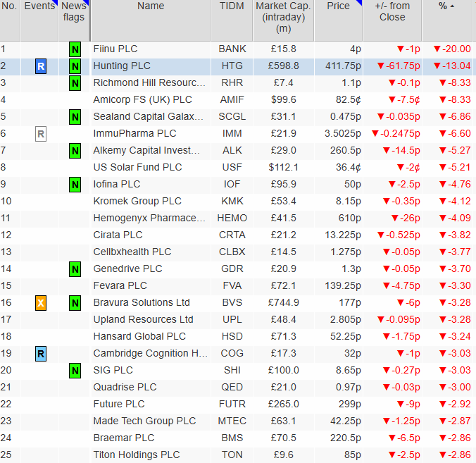Click blue R event icon for Hunting PLC
Screen dimensions: 476x463
pos(41,66)
